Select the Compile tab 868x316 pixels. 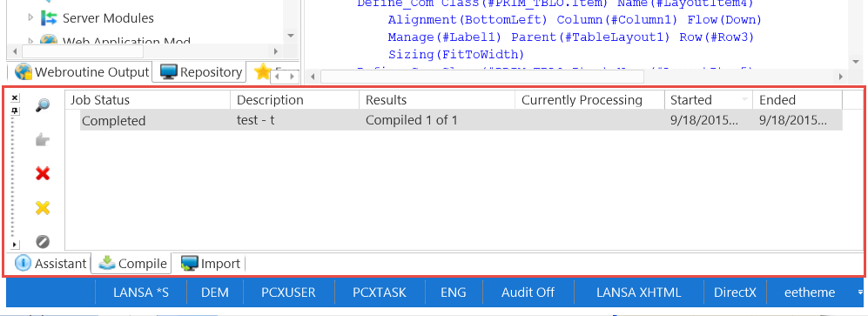tap(132, 264)
